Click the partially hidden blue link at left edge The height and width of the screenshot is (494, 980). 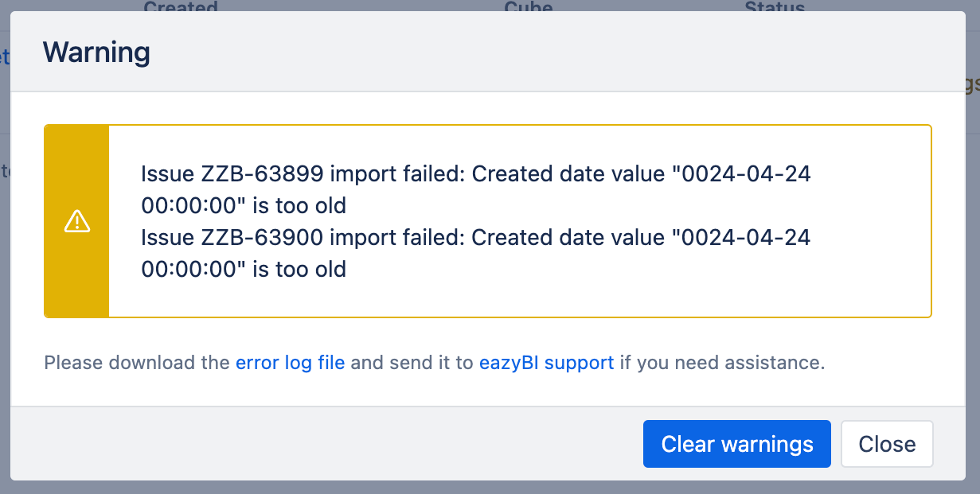pos(5,56)
